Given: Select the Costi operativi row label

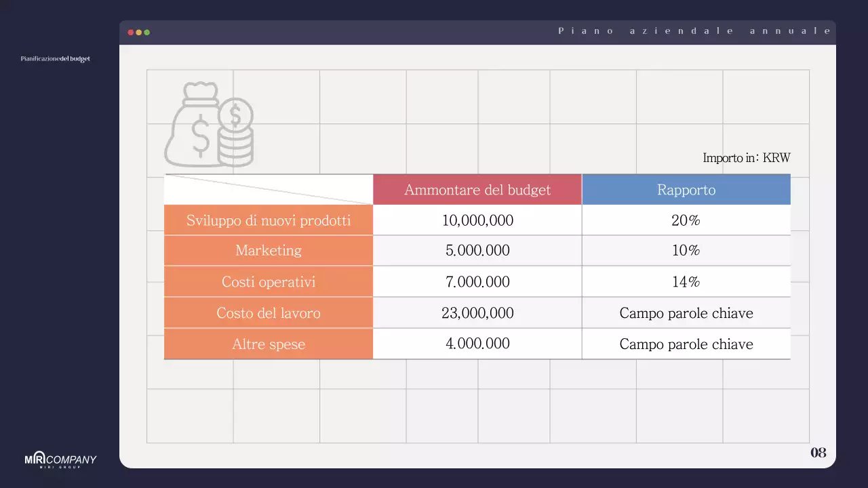Looking at the screenshot, I should pos(268,282).
